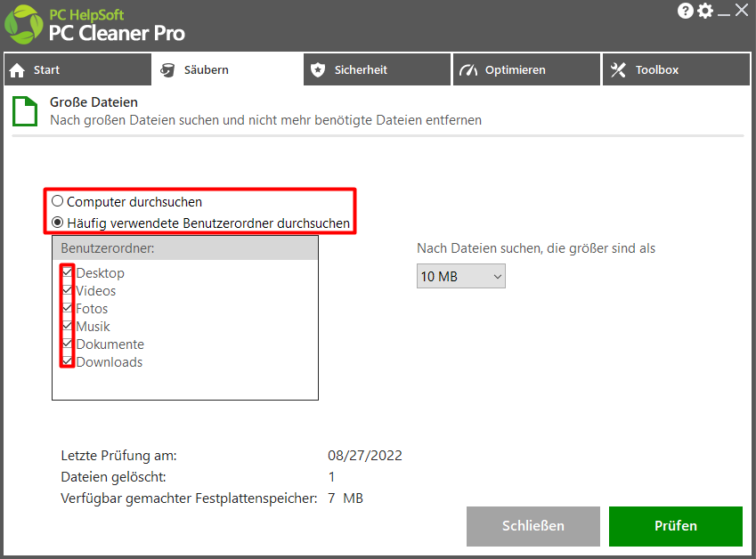
Task: Click the green file icon beside Große Dateien
Action: click(x=25, y=111)
